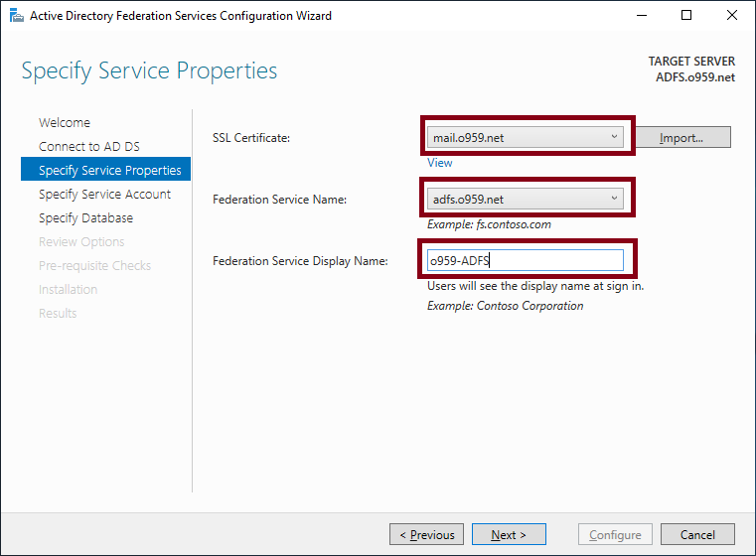The height and width of the screenshot is (556, 756).
Task: Select the Connect to AD DS step
Action: click(x=89, y=147)
